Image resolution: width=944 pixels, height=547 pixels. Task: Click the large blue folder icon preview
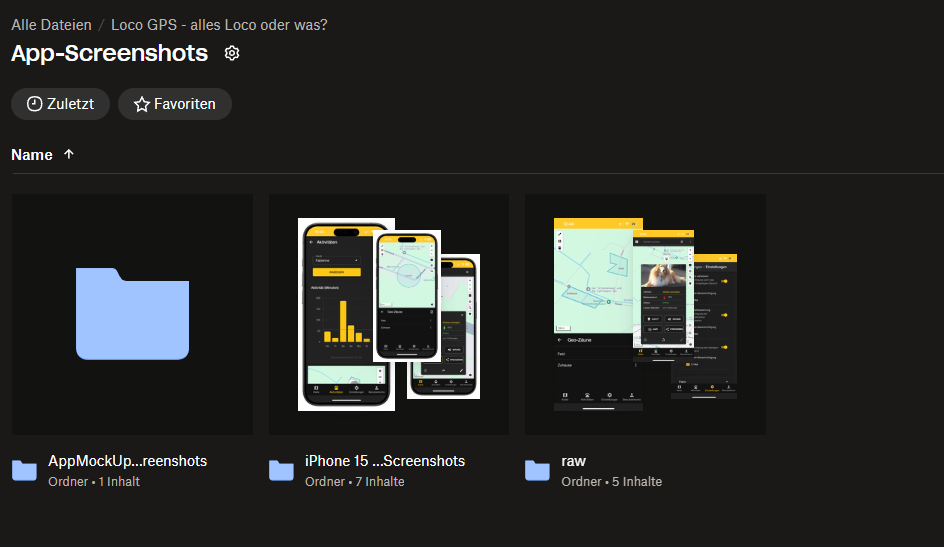132,314
